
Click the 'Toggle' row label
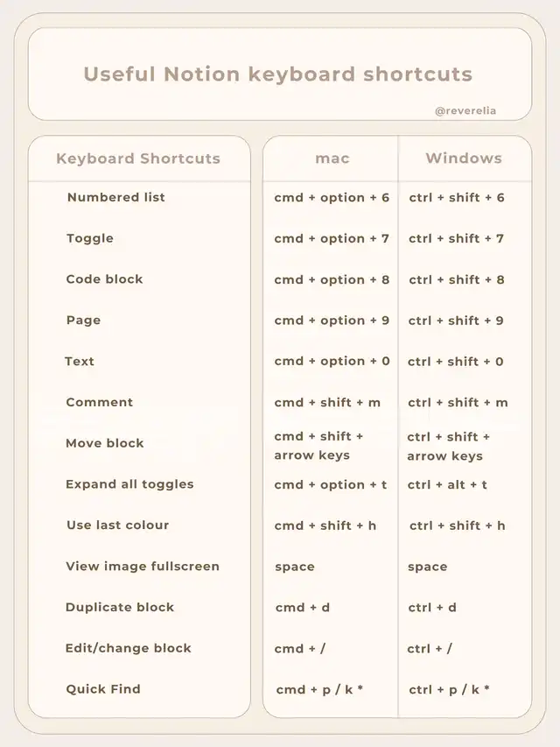(90, 238)
